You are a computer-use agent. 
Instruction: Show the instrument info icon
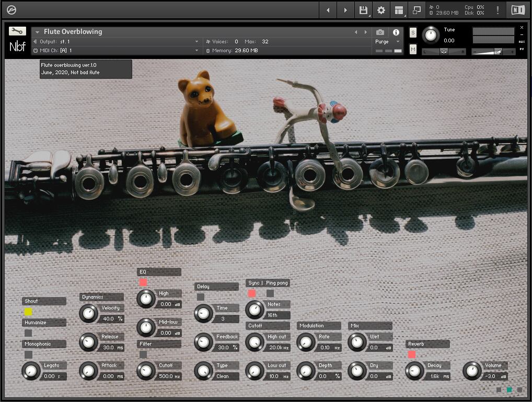pos(396,32)
